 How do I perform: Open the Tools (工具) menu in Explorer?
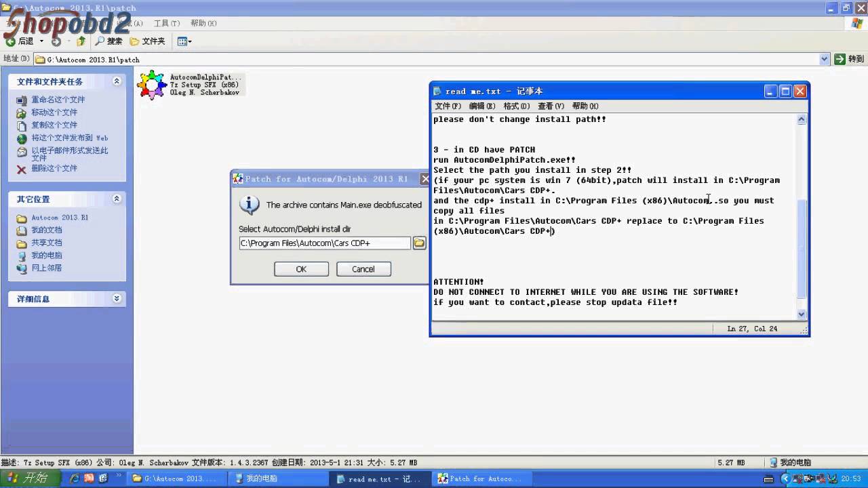click(167, 23)
